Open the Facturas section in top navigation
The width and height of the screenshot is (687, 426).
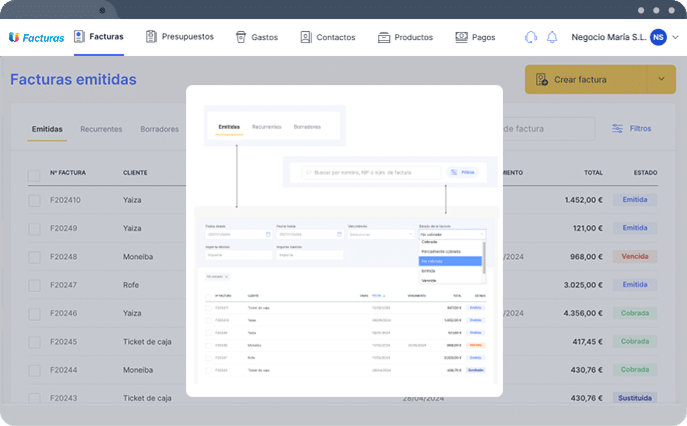(x=99, y=37)
